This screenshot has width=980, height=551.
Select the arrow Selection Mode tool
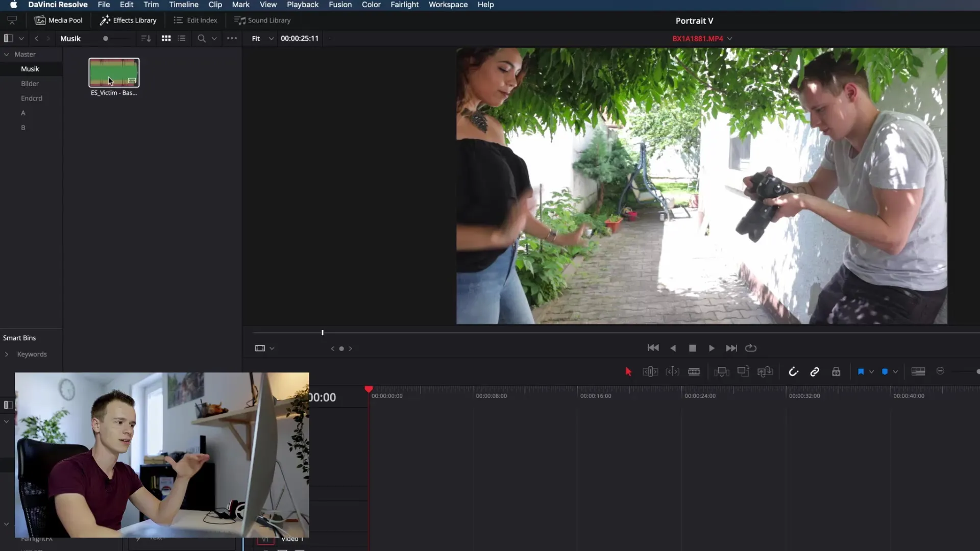tap(628, 372)
